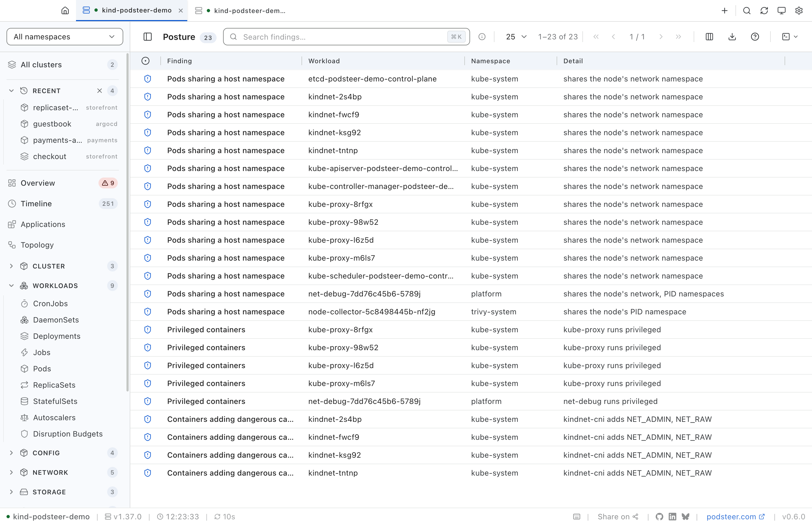Open Bluesky butterfly icon in status bar
The image size is (812, 525).
(x=686, y=517)
